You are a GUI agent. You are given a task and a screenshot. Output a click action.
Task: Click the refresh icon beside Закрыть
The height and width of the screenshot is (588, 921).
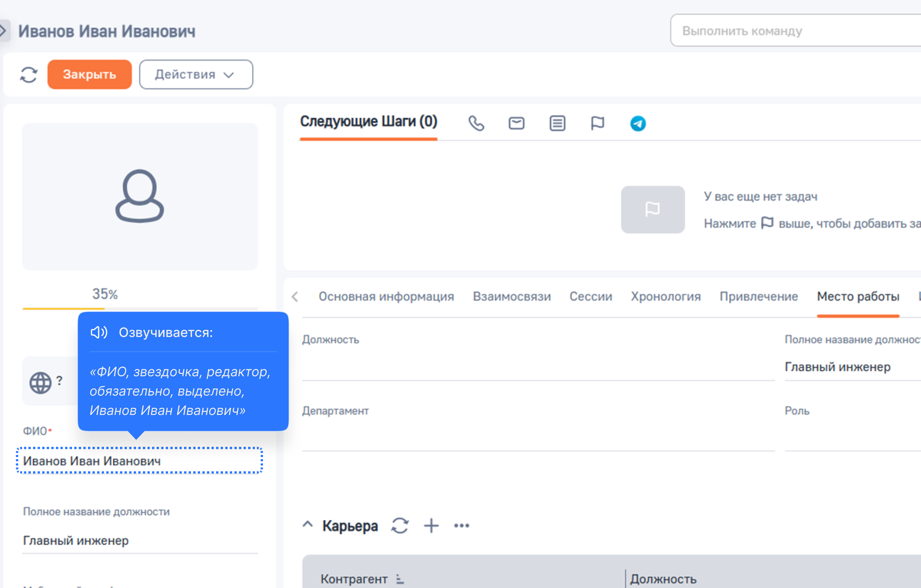[x=29, y=75]
